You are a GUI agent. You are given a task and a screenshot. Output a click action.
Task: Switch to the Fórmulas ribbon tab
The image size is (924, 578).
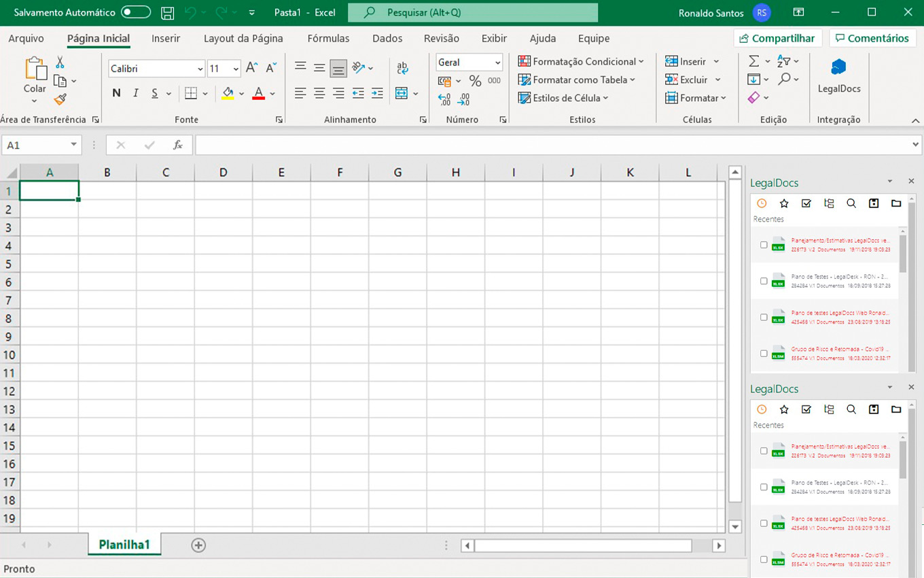328,39
